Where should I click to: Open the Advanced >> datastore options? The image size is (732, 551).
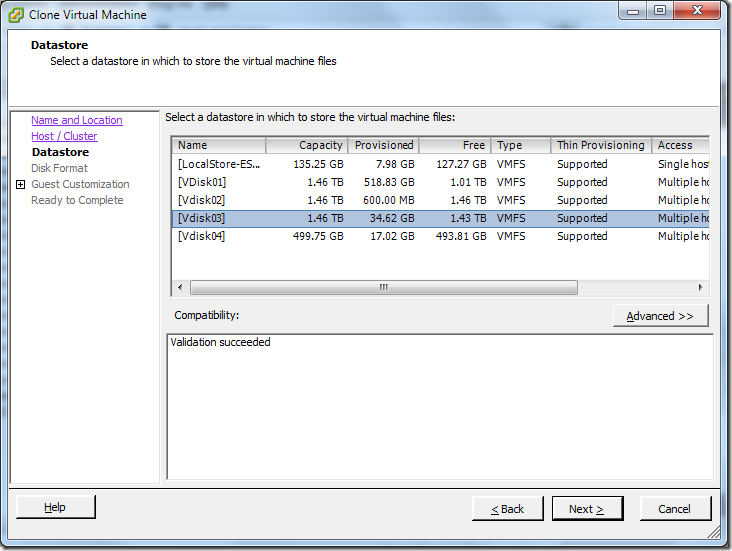click(660, 316)
